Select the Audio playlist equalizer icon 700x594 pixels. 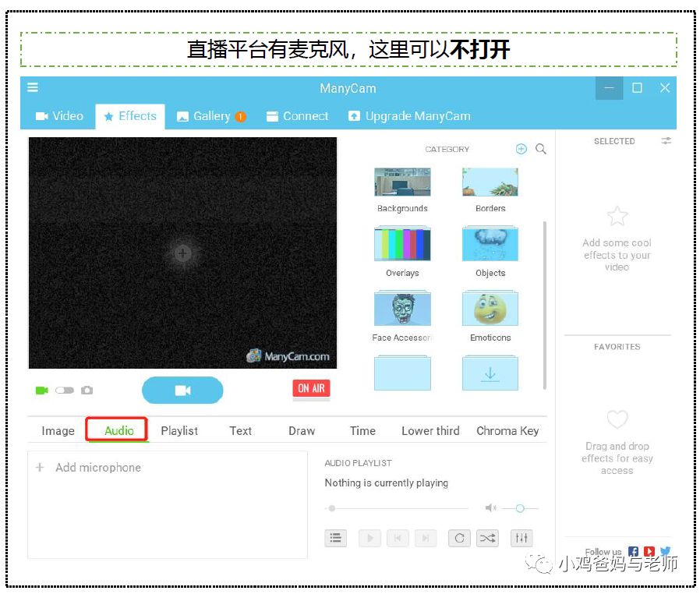(x=521, y=538)
